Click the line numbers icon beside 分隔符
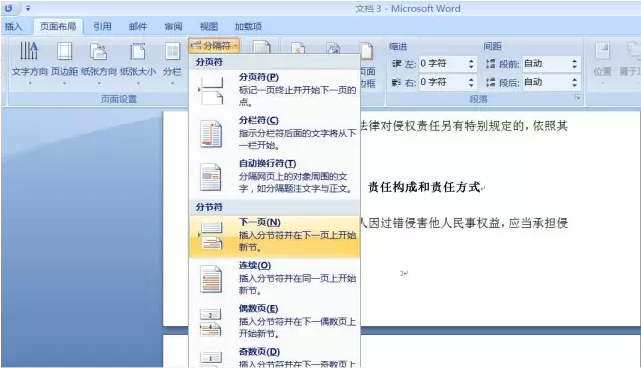This screenshot has width=641, height=368. tap(262, 47)
